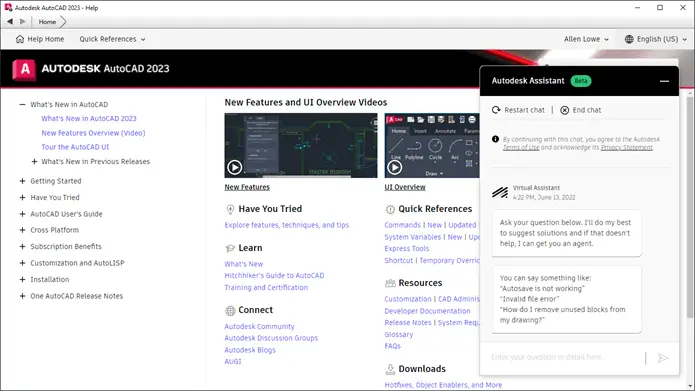695x391 pixels.
Task: Expand Customization and AutoLISP node
Action: [22, 263]
